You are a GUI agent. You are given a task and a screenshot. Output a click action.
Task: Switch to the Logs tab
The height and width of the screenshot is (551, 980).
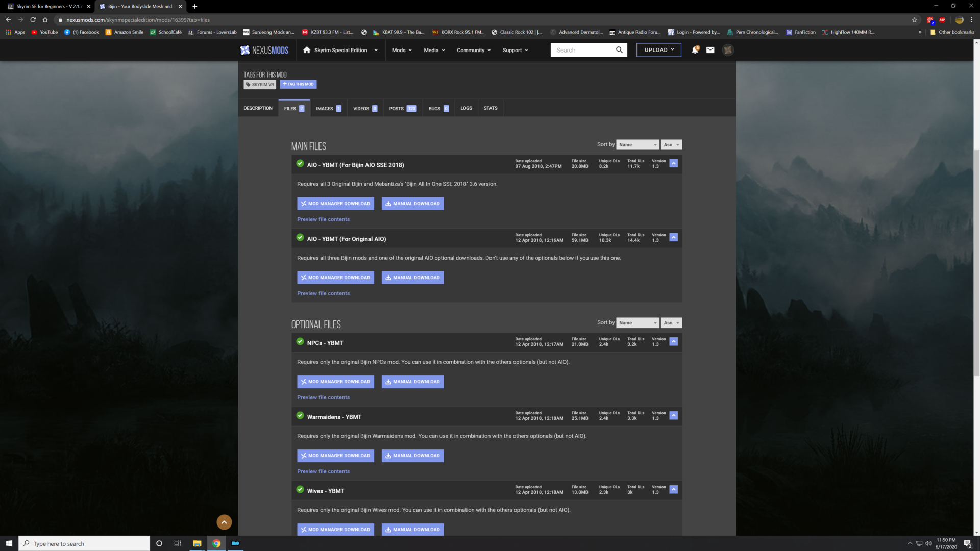466,108
